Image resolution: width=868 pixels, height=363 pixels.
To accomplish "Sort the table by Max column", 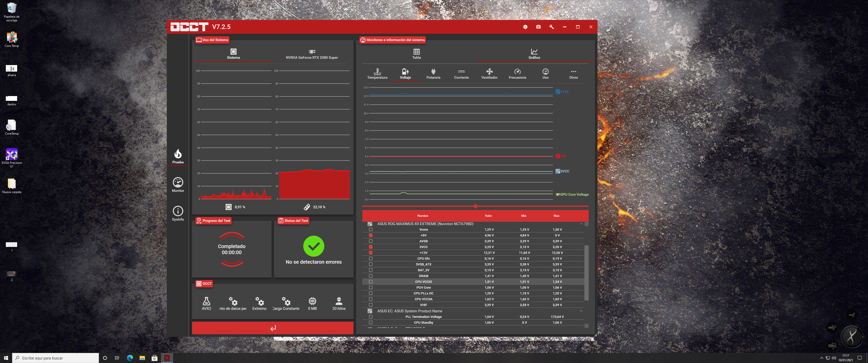I will 556,216.
